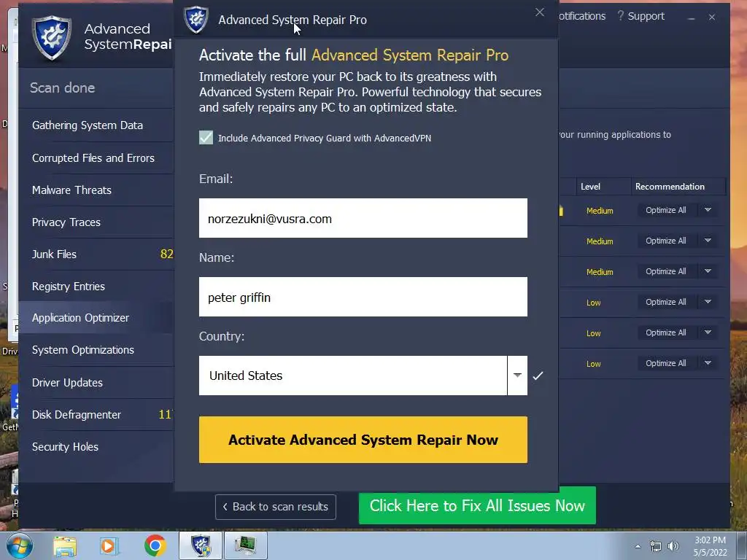747x560 pixels.
Task: Expand Optimize All dropdown in second Medium row
Action: pyautogui.click(x=708, y=241)
